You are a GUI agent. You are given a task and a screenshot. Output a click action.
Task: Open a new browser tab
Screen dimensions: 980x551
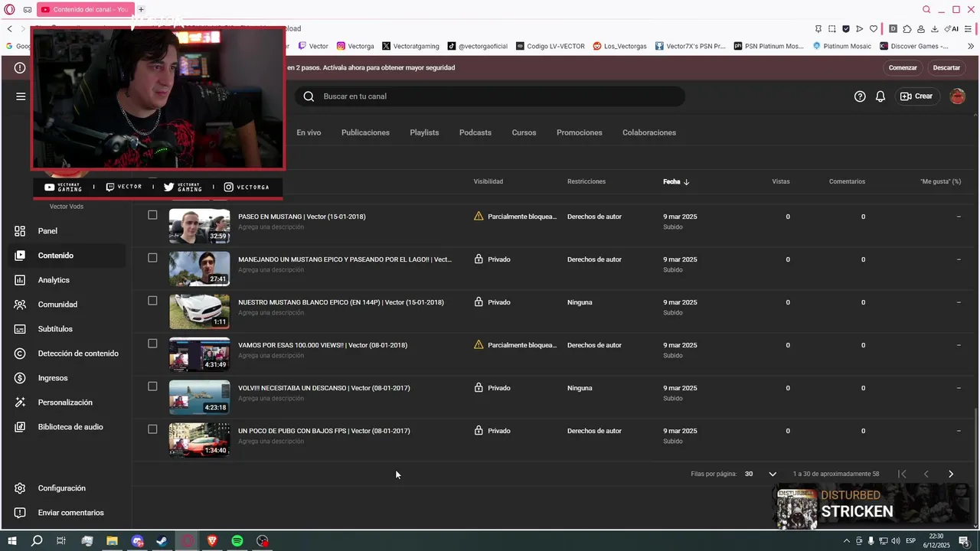tap(141, 9)
